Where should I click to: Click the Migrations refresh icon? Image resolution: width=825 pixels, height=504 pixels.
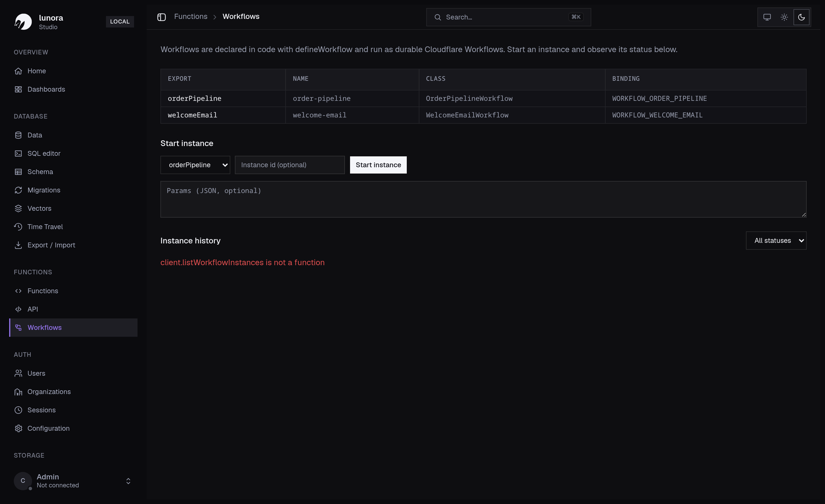tap(18, 190)
